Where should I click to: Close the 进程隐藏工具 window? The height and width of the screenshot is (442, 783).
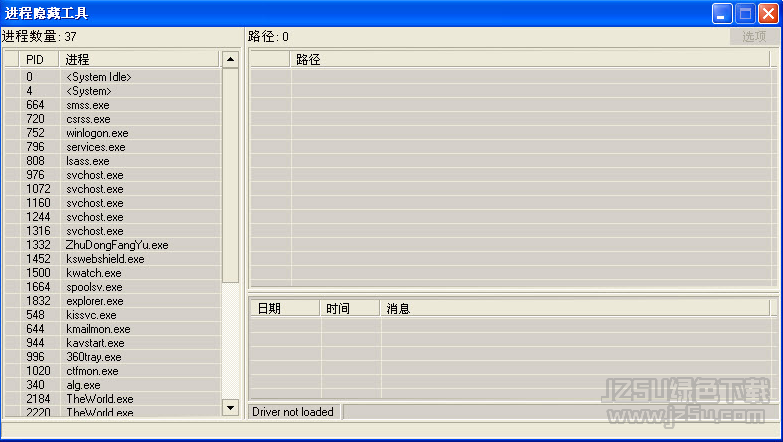click(x=768, y=13)
